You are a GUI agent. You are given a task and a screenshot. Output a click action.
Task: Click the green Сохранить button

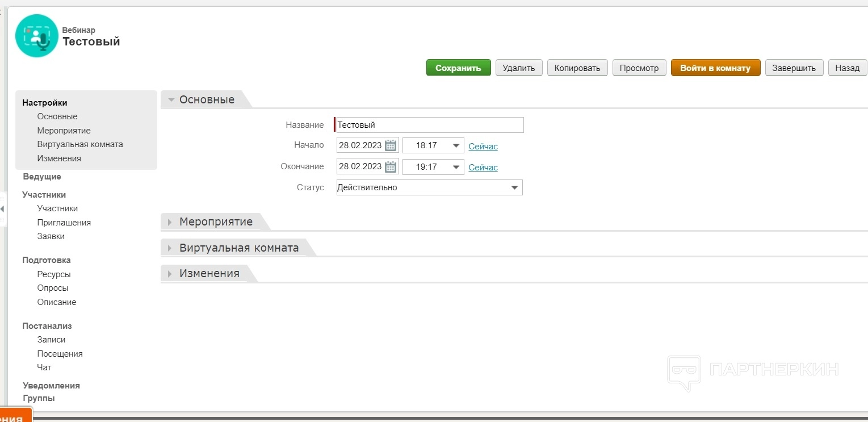point(459,68)
